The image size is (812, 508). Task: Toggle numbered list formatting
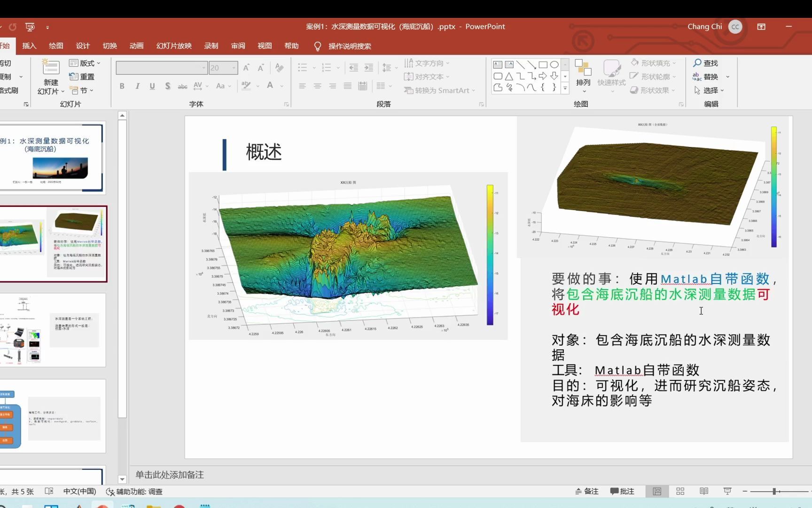(x=327, y=67)
